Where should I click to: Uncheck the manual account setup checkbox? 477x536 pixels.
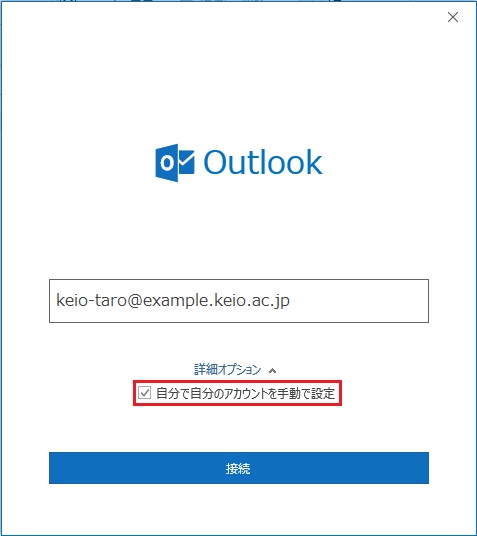pyautogui.click(x=144, y=393)
